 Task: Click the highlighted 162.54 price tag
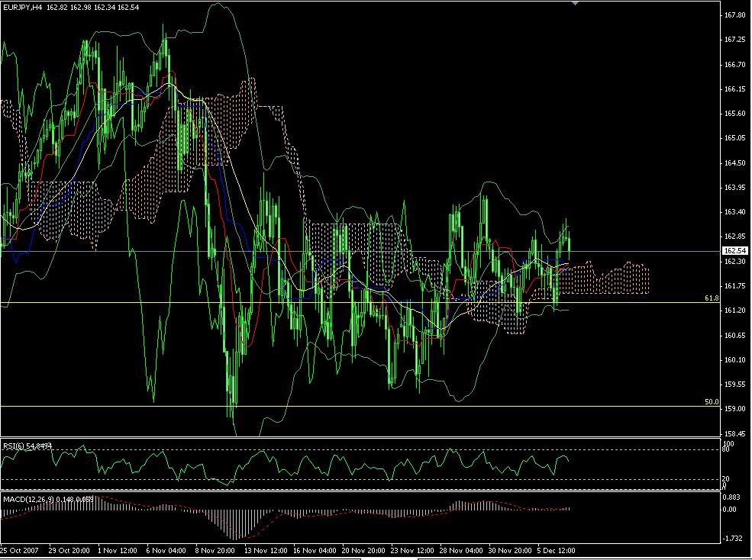point(734,249)
